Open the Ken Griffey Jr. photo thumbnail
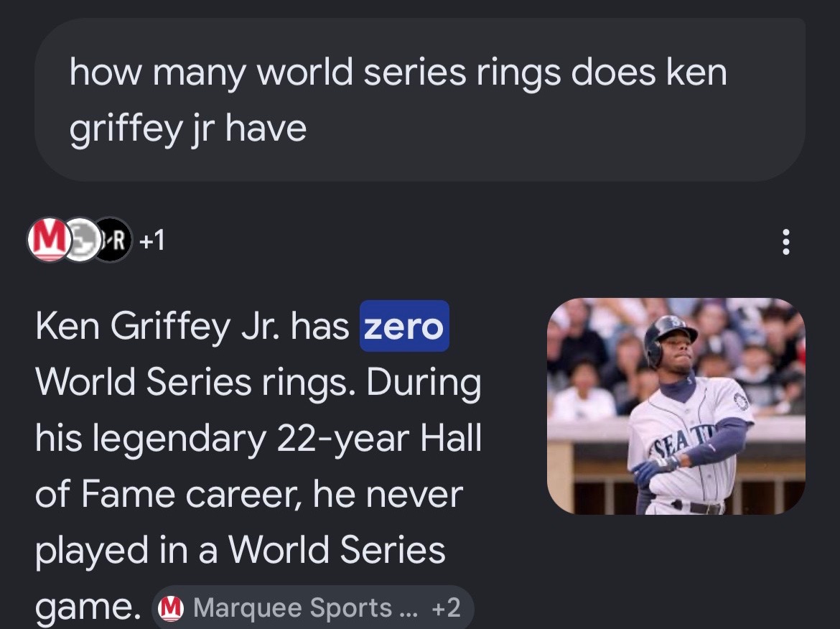840x629 pixels. pyautogui.click(x=676, y=406)
